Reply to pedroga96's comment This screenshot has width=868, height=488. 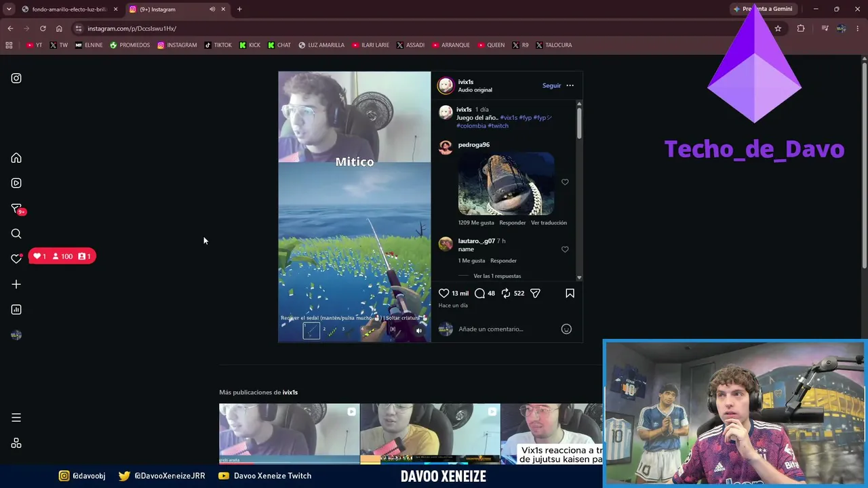point(513,222)
